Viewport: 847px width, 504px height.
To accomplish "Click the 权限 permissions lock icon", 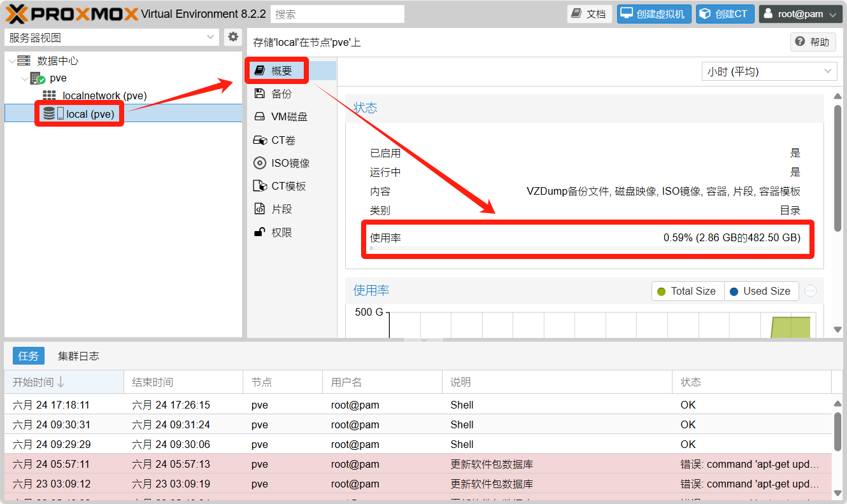I will click(260, 232).
